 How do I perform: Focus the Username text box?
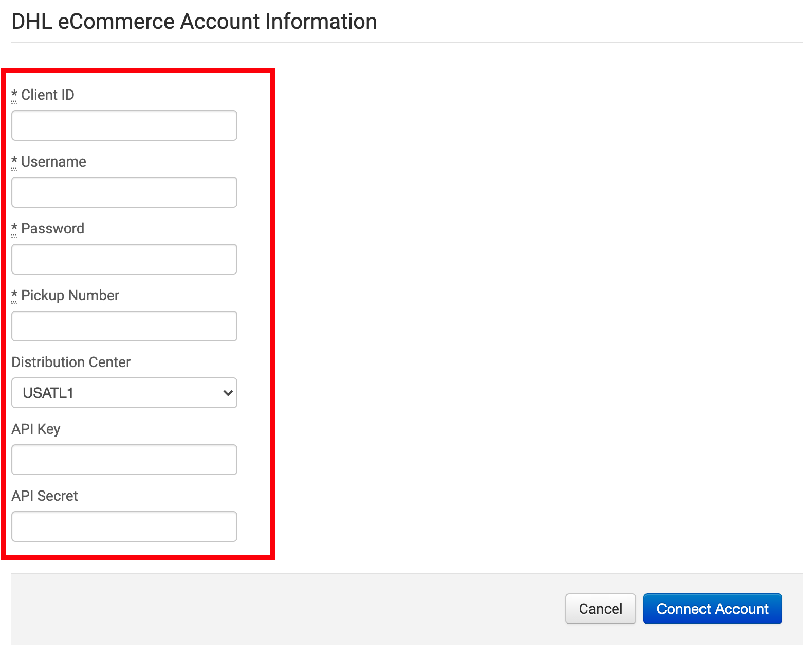click(x=124, y=192)
